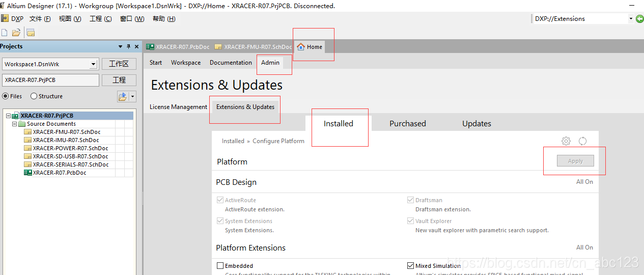
Task: Open the 帮助 (H) menu
Action: 164,19
